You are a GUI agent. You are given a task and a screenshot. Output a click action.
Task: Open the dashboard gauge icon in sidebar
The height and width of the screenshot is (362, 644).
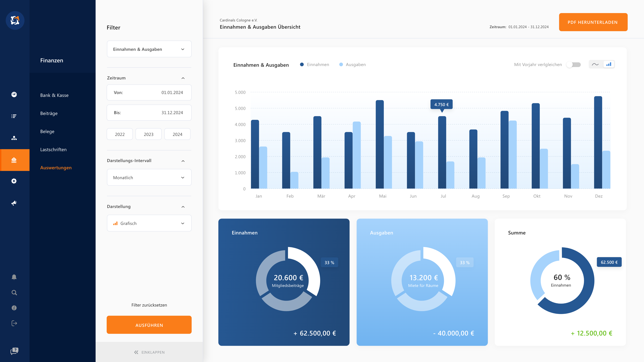(14, 94)
